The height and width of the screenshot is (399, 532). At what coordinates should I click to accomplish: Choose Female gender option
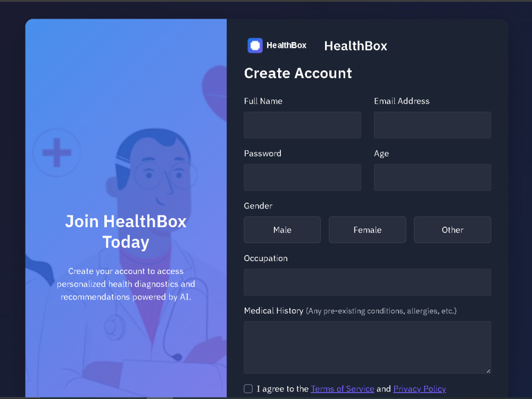coord(368,230)
